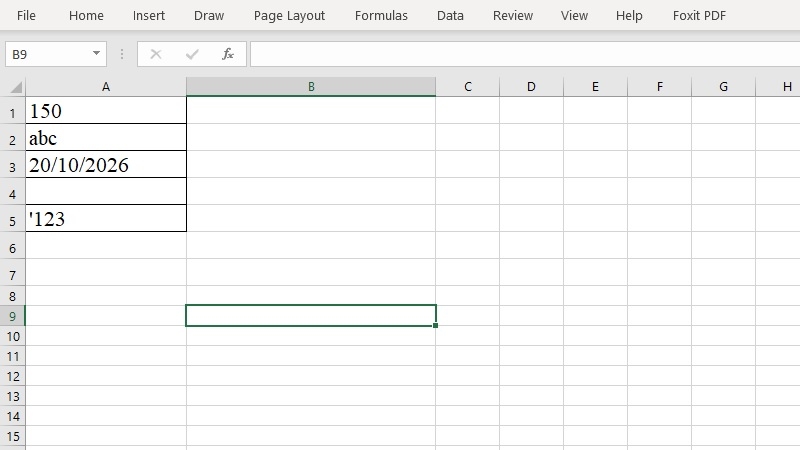Select column G header
Screen dimensions: 800x450
click(x=723, y=87)
